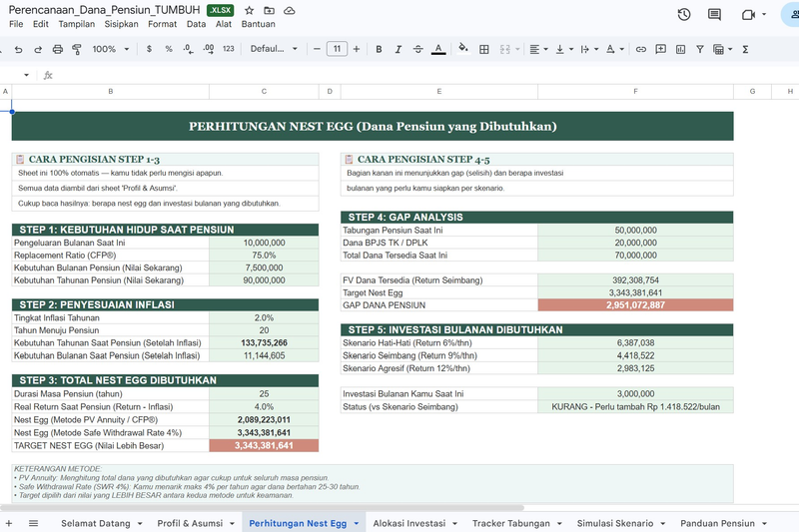Screen dimensions: 799x532
Task: Open the Bantuan menu
Action: pyautogui.click(x=259, y=24)
